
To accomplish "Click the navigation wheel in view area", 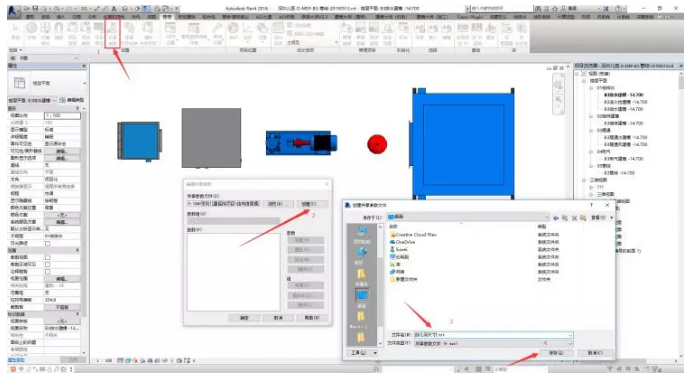I will click(558, 85).
